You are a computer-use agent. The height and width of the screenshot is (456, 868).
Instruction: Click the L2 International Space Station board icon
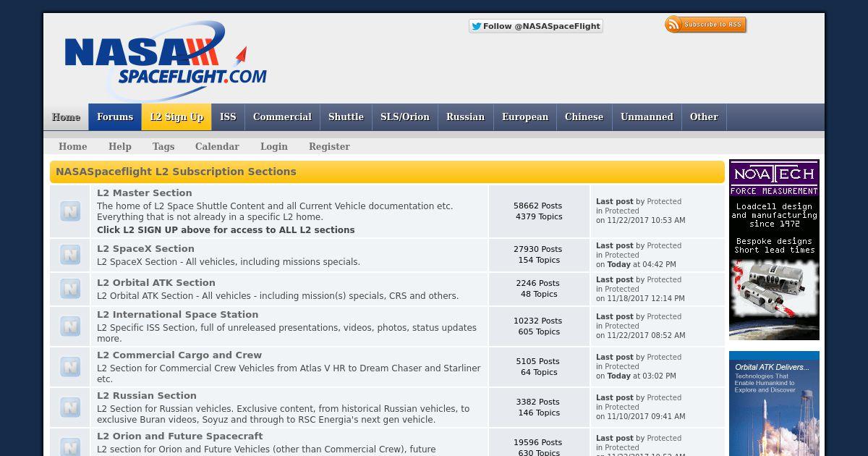pos(70,326)
